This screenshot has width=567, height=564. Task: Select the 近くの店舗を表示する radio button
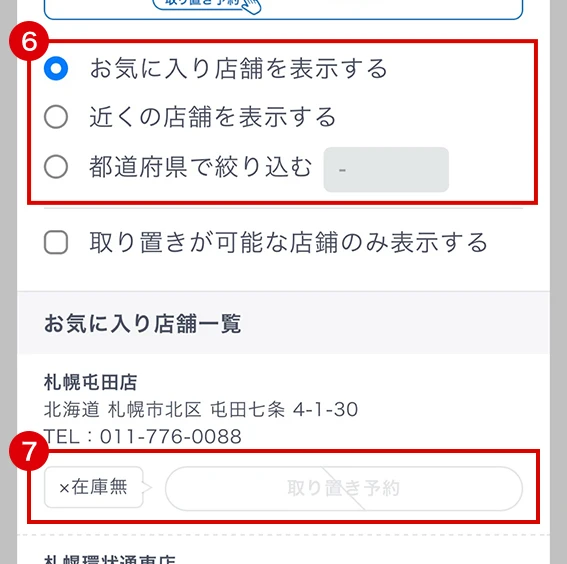coord(56,117)
